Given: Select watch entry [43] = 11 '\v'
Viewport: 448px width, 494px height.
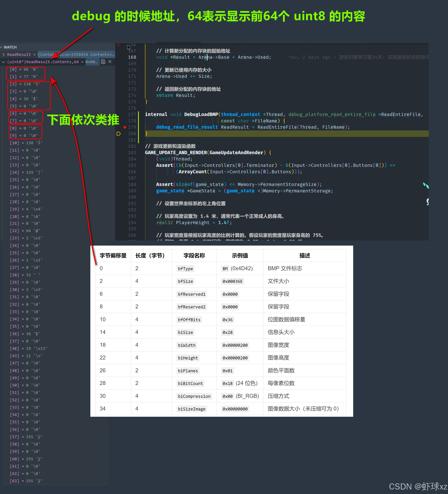Looking at the screenshot, I should click(26, 356).
